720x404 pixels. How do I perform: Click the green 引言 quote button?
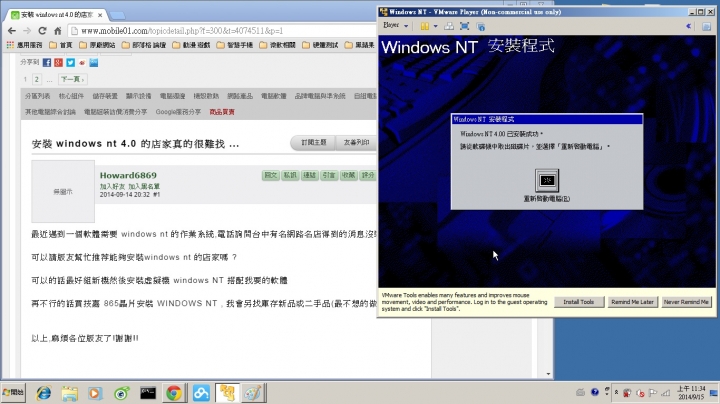click(329, 175)
